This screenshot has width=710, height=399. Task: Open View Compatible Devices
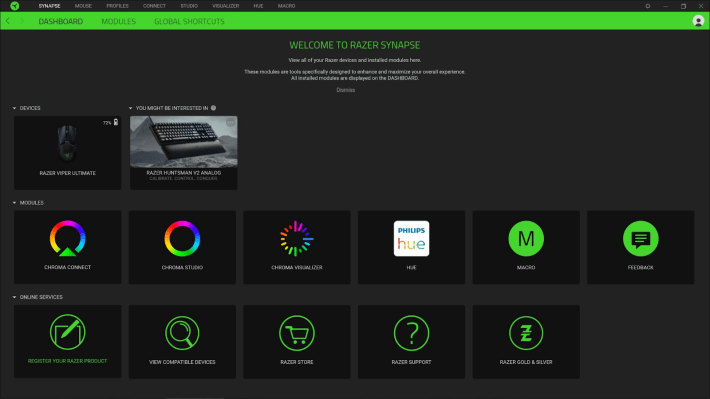(x=182, y=342)
